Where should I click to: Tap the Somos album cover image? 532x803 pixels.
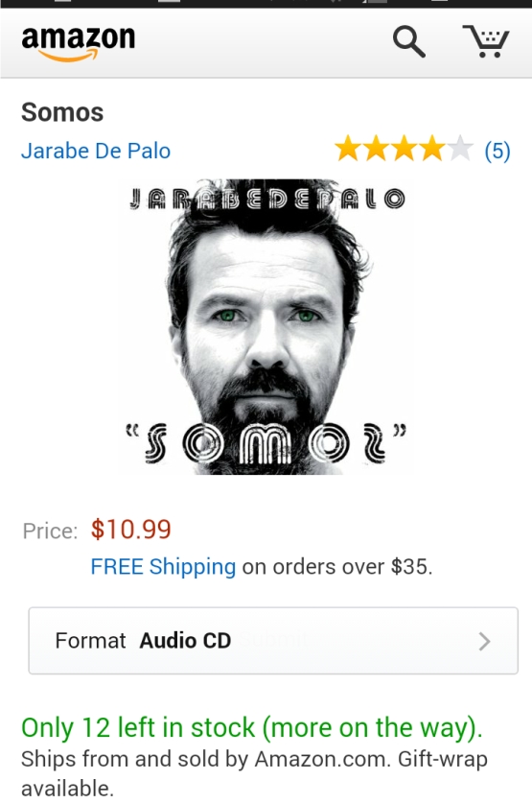pos(266,326)
